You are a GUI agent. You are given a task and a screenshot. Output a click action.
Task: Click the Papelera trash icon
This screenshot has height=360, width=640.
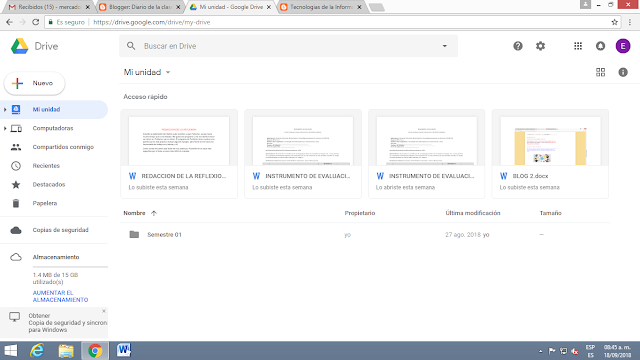click(x=16, y=203)
